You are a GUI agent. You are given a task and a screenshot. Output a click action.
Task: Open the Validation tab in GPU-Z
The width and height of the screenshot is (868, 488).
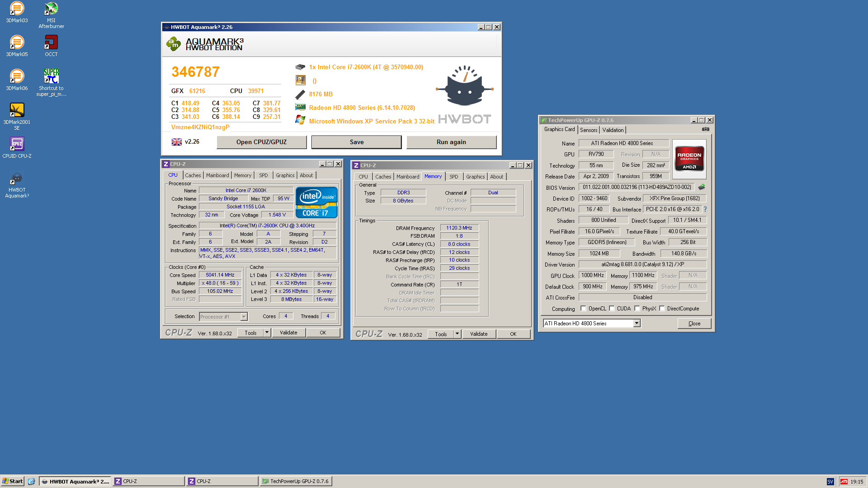click(613, 130)
